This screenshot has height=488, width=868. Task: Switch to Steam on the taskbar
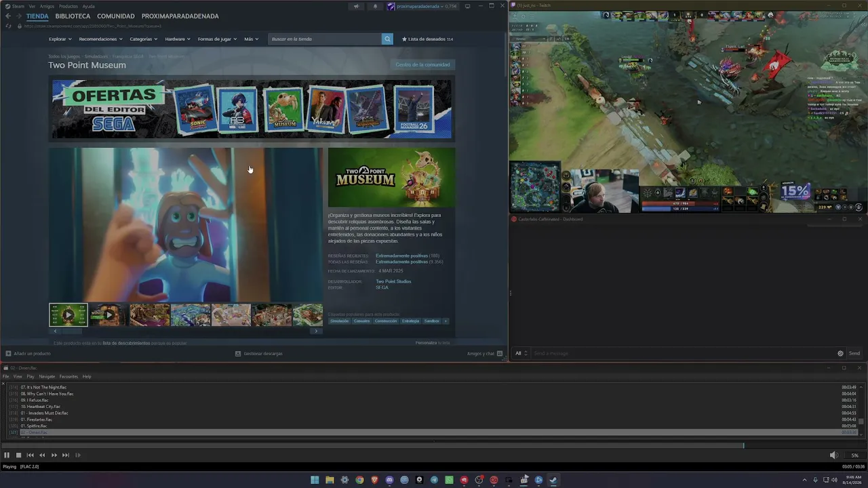pos(553,480)
